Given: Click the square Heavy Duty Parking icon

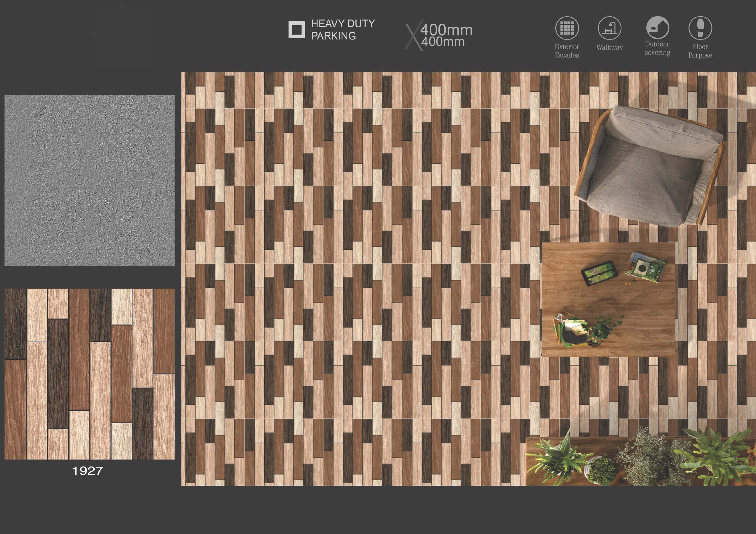Looking at the screenshot, I should coord(297,30).
